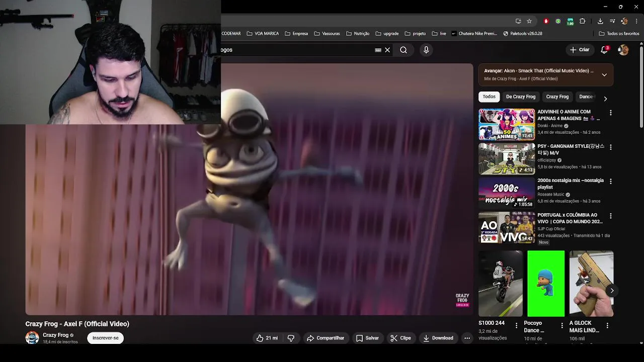Expand the Avançar mix playlist panel
Screen dimensions: 644x362
pos(604,74)
